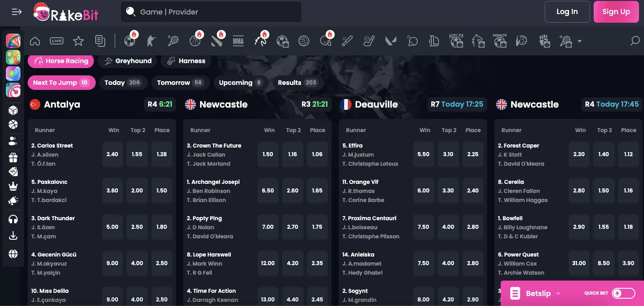Screen dimensions: 644x306
Task: Select the tennis racket sport icon
Action: pyautogui.click(x=173, y=41)
